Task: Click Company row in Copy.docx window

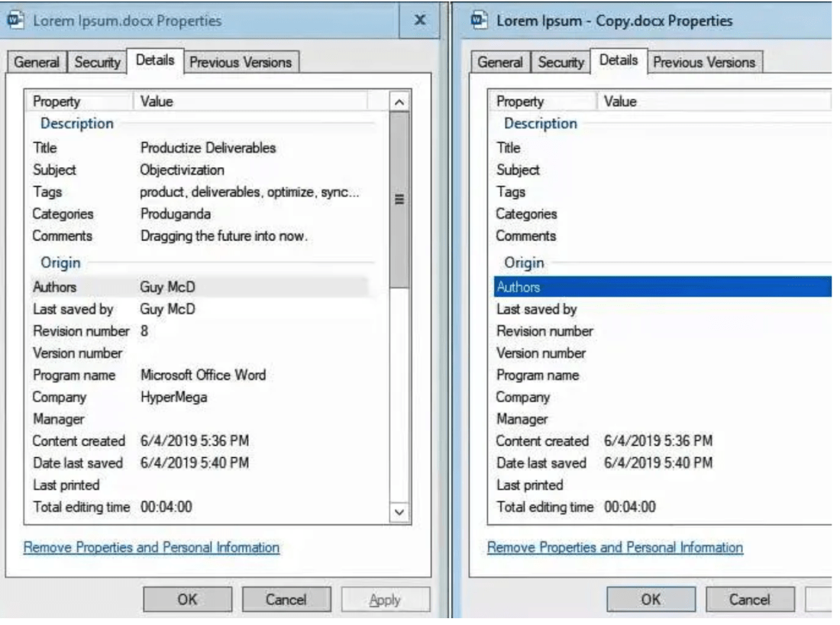Action: click(663, 397)
